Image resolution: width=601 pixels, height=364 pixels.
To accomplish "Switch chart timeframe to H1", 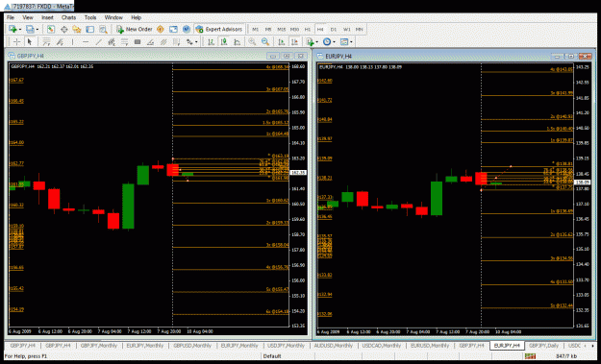I will click(x=308, y=29).
